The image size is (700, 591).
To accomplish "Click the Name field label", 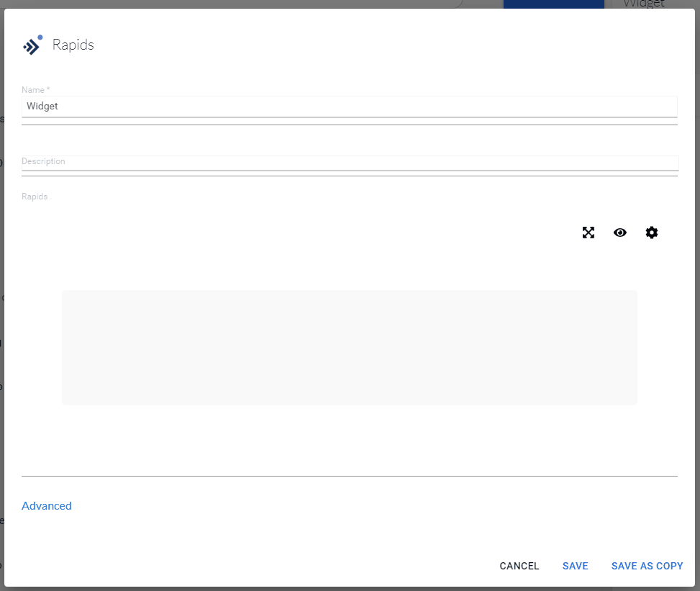I will tap(35, 90).
